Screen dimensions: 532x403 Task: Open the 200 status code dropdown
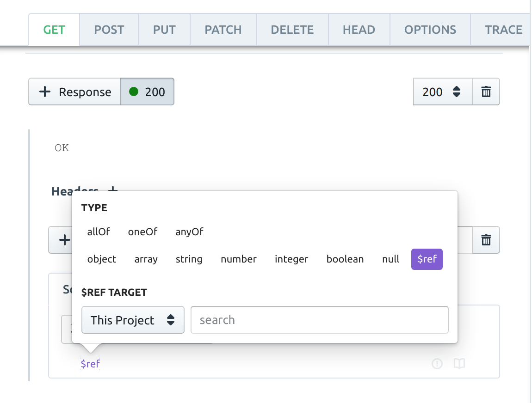click(442, 92)
